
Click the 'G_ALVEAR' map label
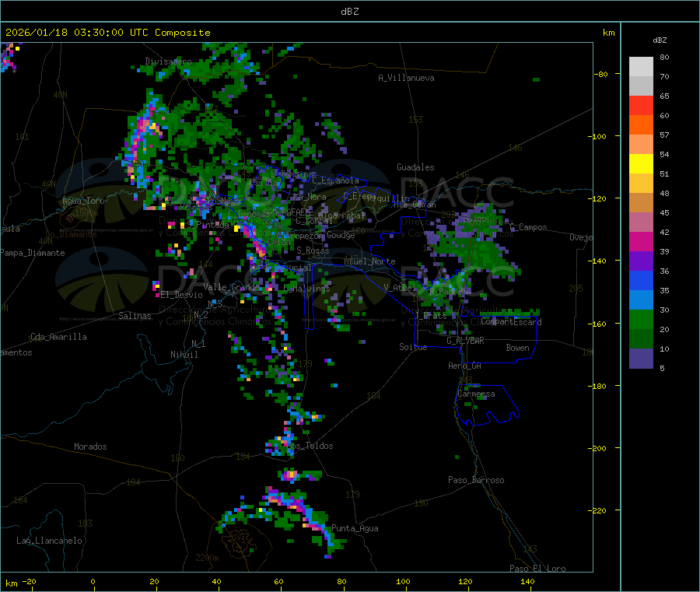(466, 341)
